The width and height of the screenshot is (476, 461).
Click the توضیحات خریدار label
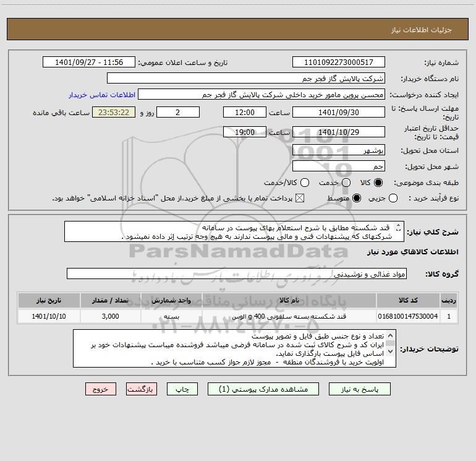tap(429, 349)
